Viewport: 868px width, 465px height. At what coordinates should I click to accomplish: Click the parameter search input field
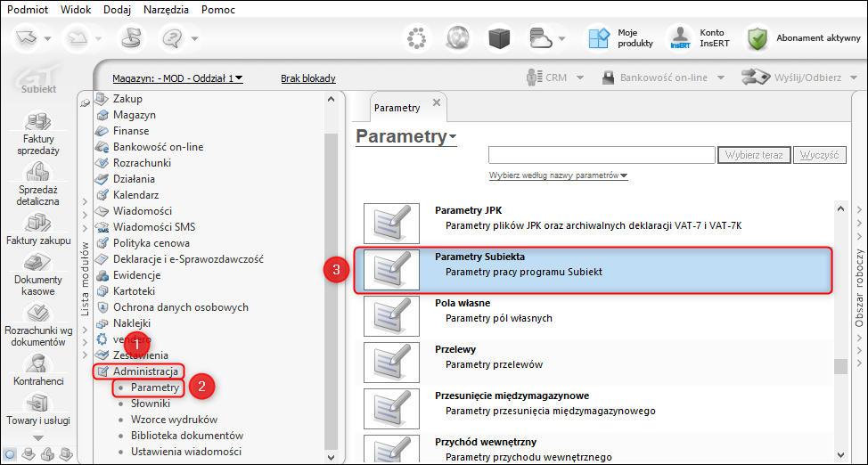(x=602, y=155)
